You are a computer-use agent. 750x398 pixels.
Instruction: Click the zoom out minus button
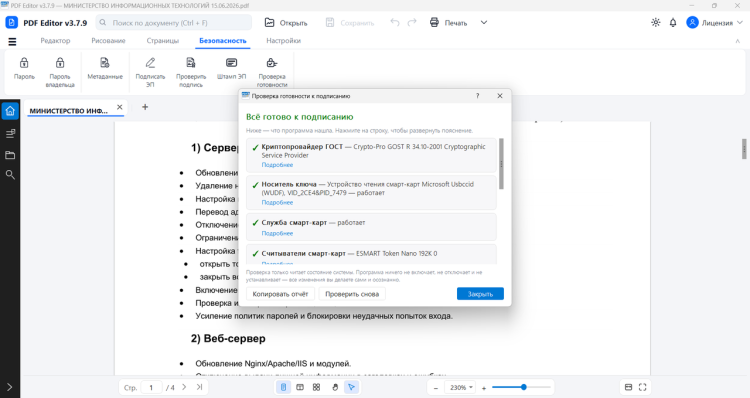click(436, 387)
